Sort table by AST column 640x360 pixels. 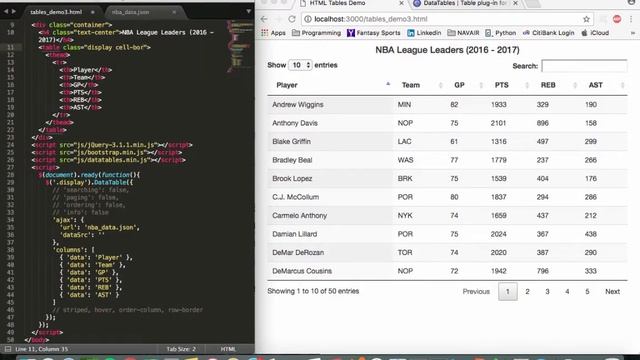click(604, 85)
